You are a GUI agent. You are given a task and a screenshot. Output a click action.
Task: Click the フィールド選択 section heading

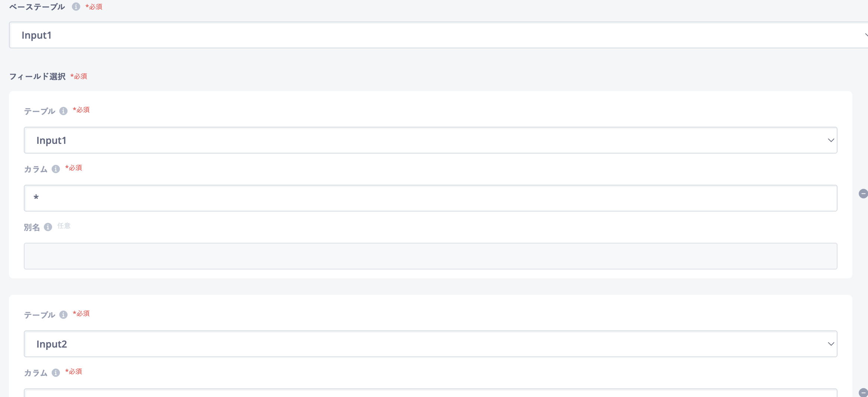tap(38, 77)
